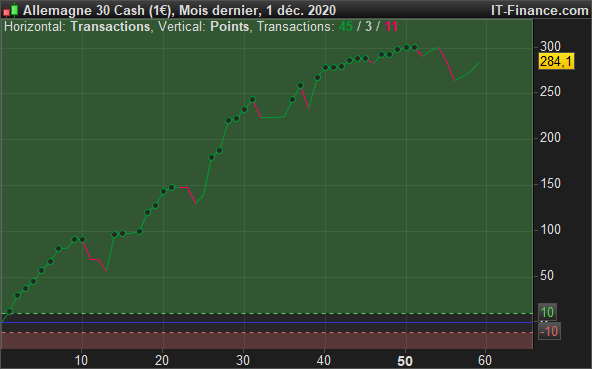Click the chart title 'Allemagne 30 Cash (1€)'

click(x=98, y=10)
